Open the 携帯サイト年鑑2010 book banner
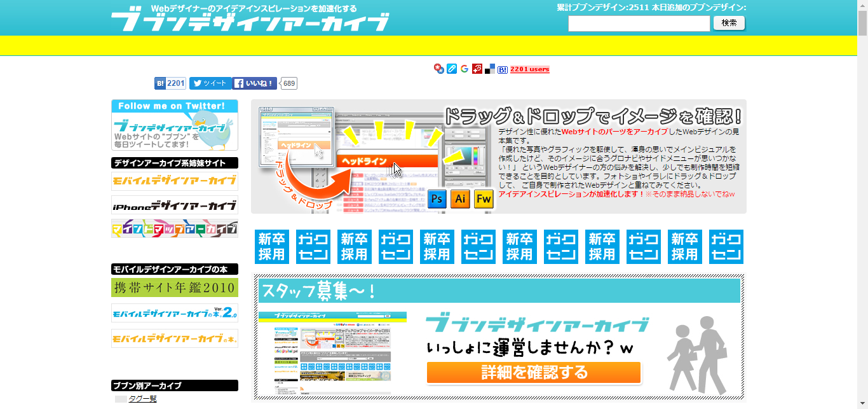 [175, 288]
